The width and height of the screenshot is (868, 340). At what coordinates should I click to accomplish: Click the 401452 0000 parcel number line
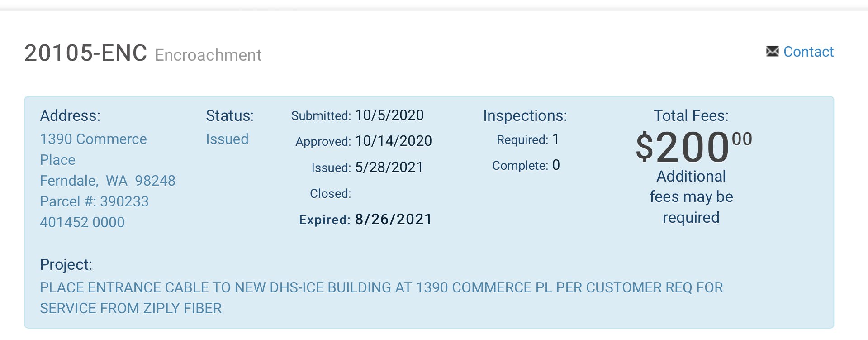click(82, 222)
